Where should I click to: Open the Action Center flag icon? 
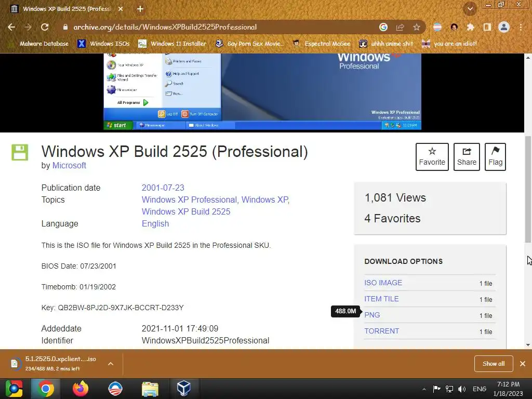pyautogui.click(x=436, y=389)
